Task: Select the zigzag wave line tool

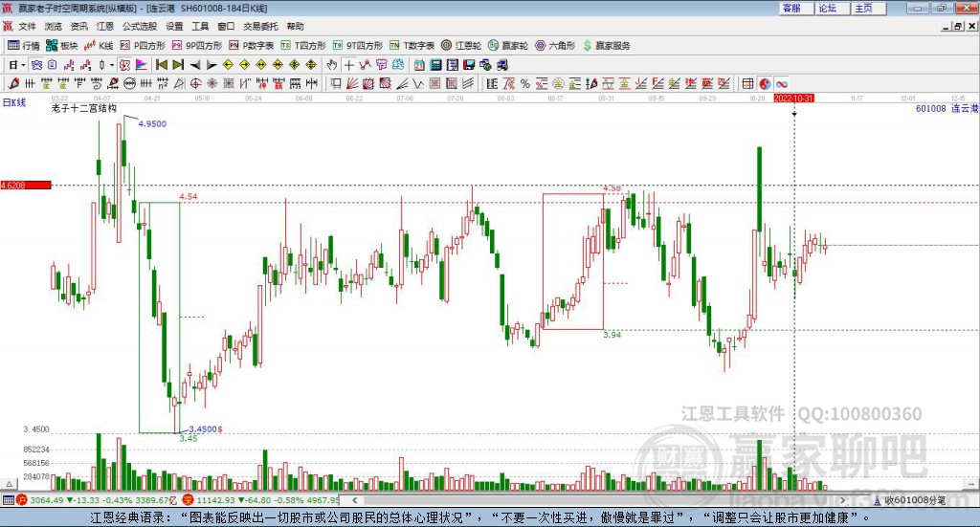Action: [418, 83]
